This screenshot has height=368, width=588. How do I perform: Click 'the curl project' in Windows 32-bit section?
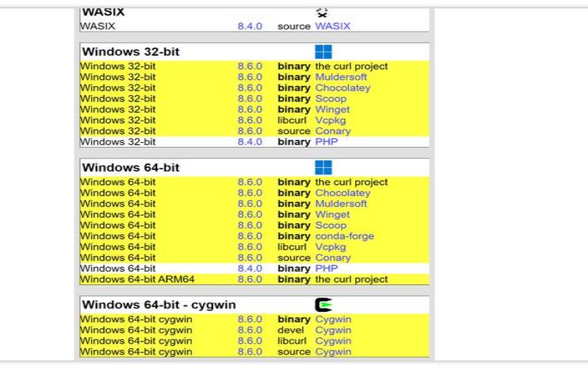[351, 66]
